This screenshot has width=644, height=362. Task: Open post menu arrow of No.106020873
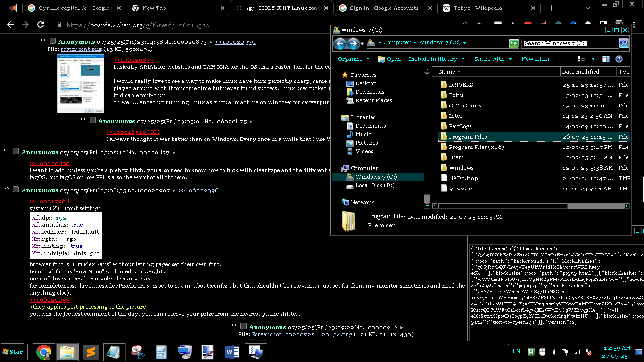click(x=211, y=42)
